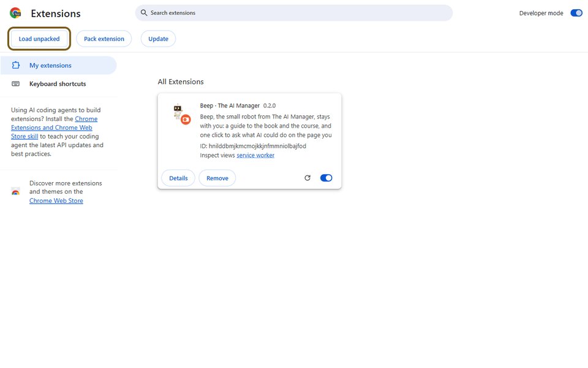Screen dimensions: 588x368
Task: Click the Update button
Action: (x=158, y=39)
